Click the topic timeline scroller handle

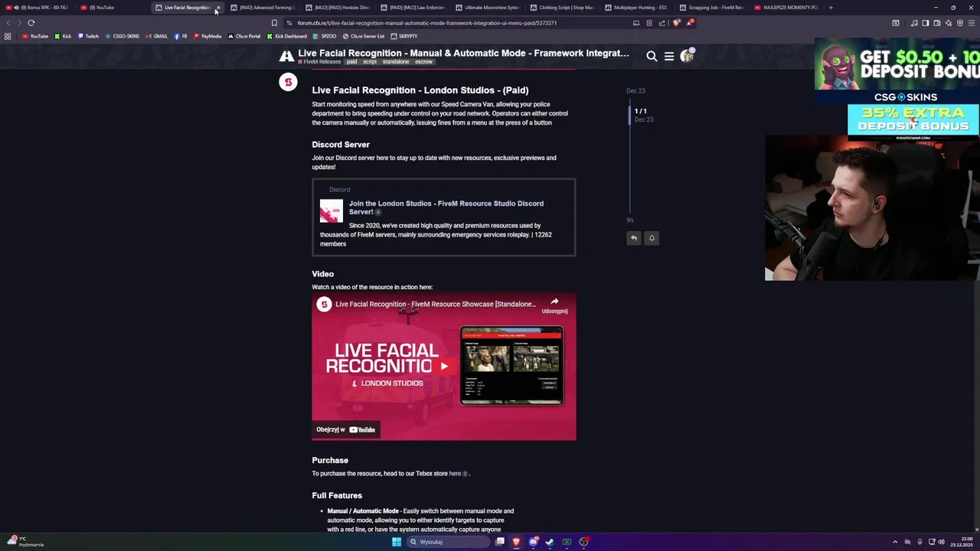(630, 115)
